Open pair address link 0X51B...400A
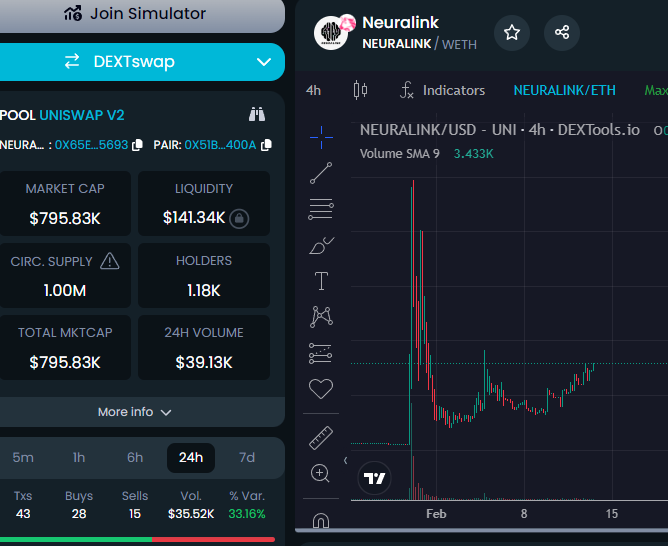The height and width of the screenshot is (546, 668). 220,145
